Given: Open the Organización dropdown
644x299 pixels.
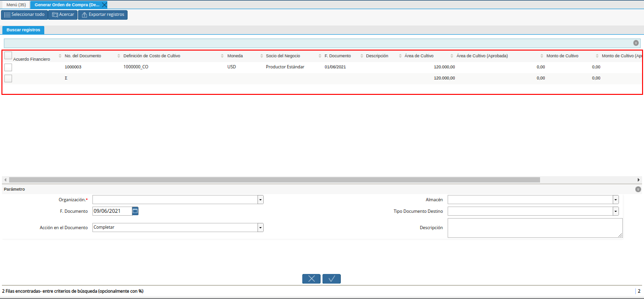Looking at the screenshot, I should pos(260,200).
